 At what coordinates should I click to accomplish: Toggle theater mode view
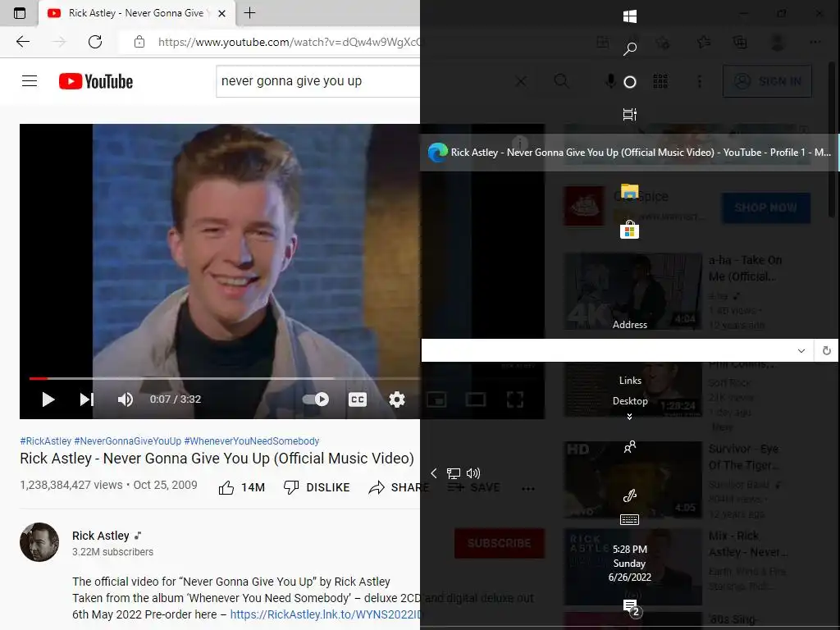476,399
